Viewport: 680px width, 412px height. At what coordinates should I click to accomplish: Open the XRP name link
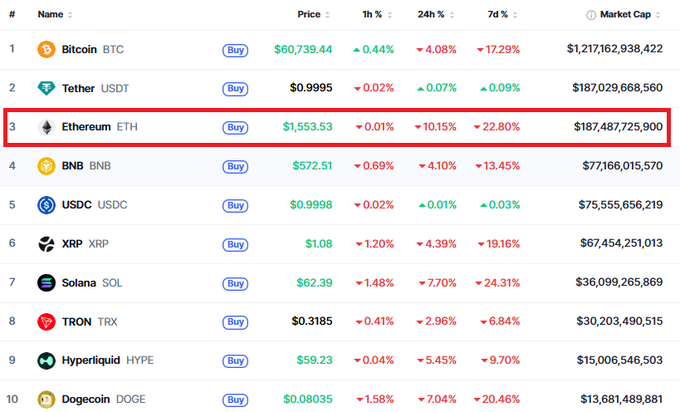point(72,244)
